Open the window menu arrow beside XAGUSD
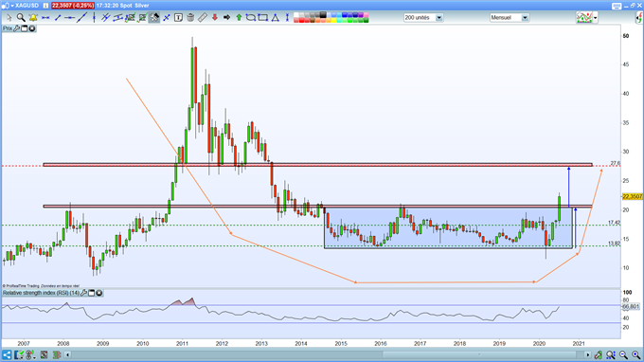Viewport: 644px width, 362px height. pos(12,6)
